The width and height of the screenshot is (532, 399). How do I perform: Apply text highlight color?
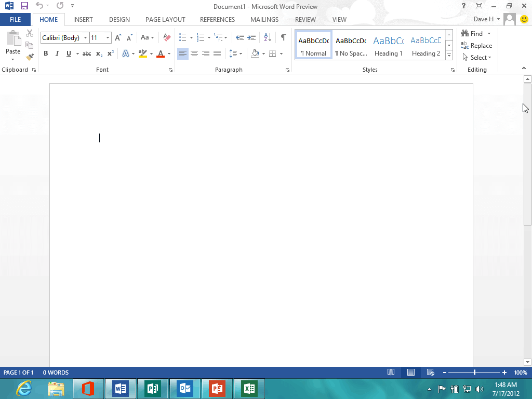tap(143, 54)
